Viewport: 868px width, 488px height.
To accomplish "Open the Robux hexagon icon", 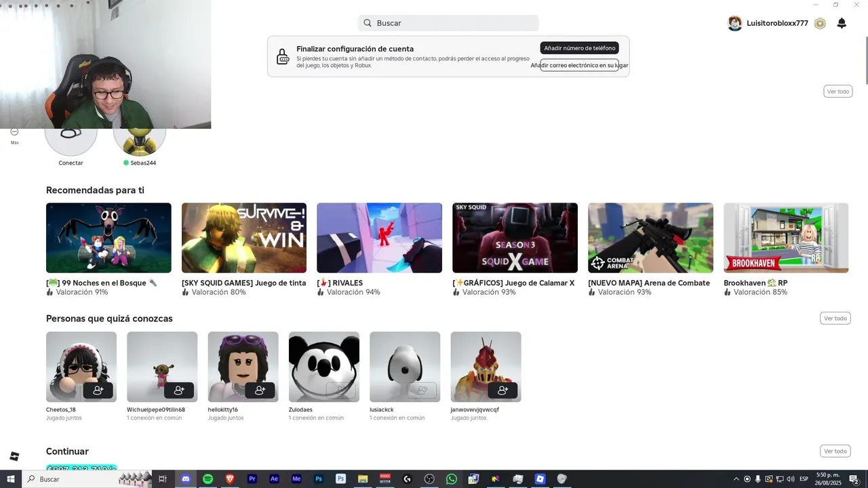I will coord(820,23).
